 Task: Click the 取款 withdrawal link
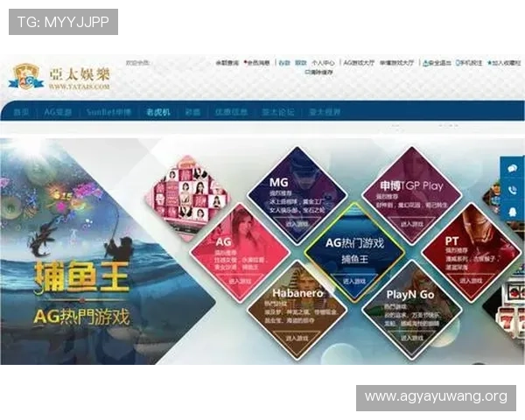pos(301,63)
